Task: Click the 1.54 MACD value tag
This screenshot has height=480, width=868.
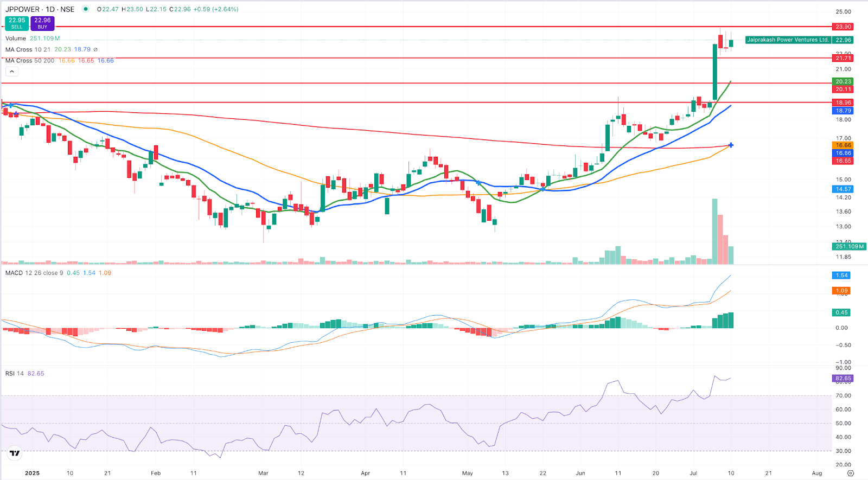Action: 841,276
